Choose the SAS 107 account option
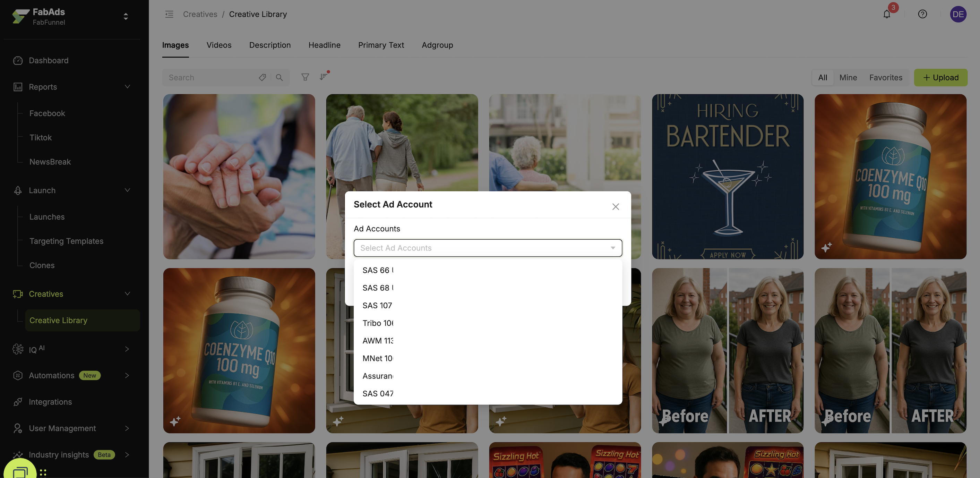The height and width of the screenshot is (478, 980). pyautogui.click(x=377, y=306)
